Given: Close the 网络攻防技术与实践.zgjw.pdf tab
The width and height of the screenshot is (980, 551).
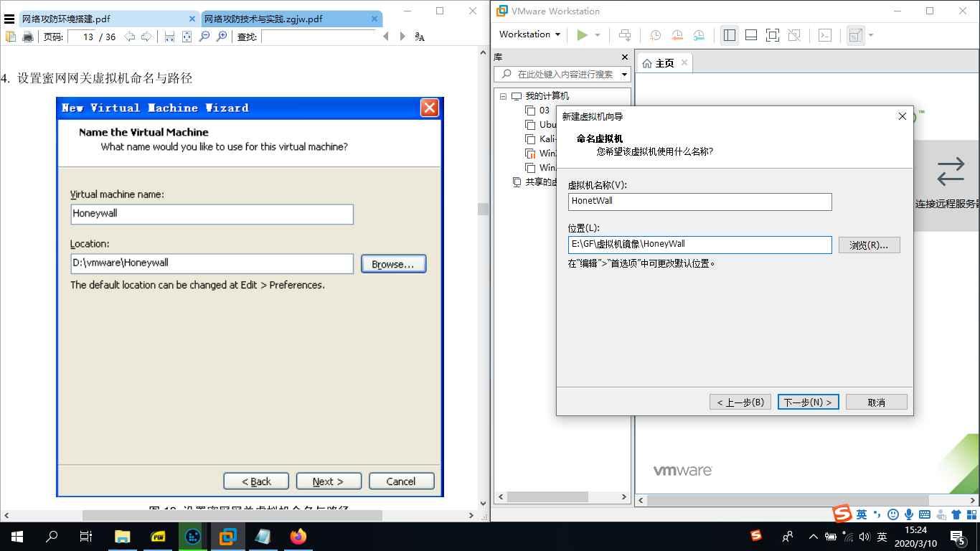Looking at the screenshot, I should pyautogui.click(x=373, y=19).
